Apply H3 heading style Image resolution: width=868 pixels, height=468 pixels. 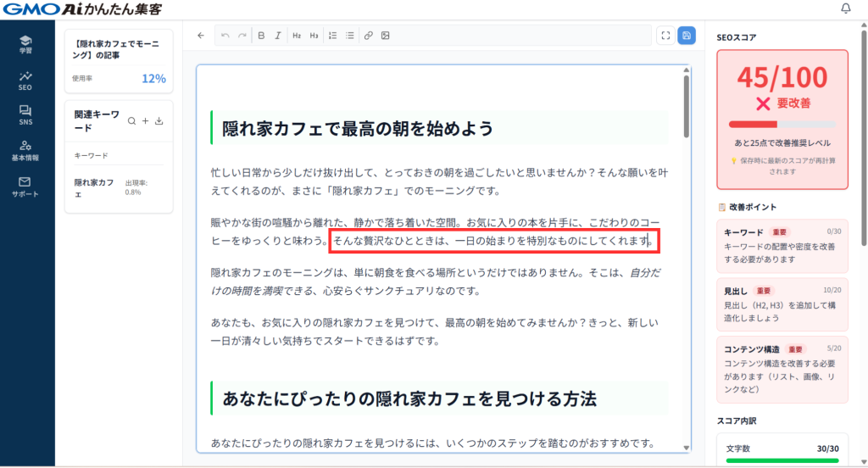(314, 36)
